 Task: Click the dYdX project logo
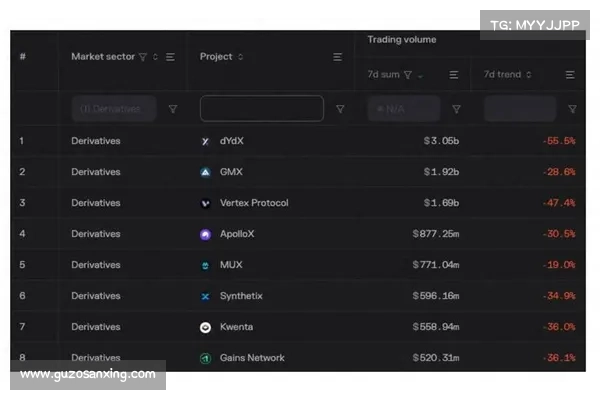205,141
